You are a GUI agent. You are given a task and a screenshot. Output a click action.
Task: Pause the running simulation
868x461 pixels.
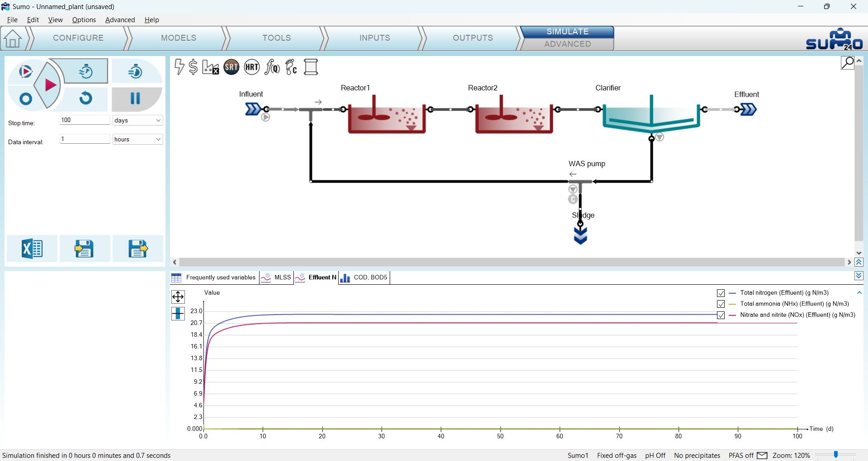(x=135, y=98)
